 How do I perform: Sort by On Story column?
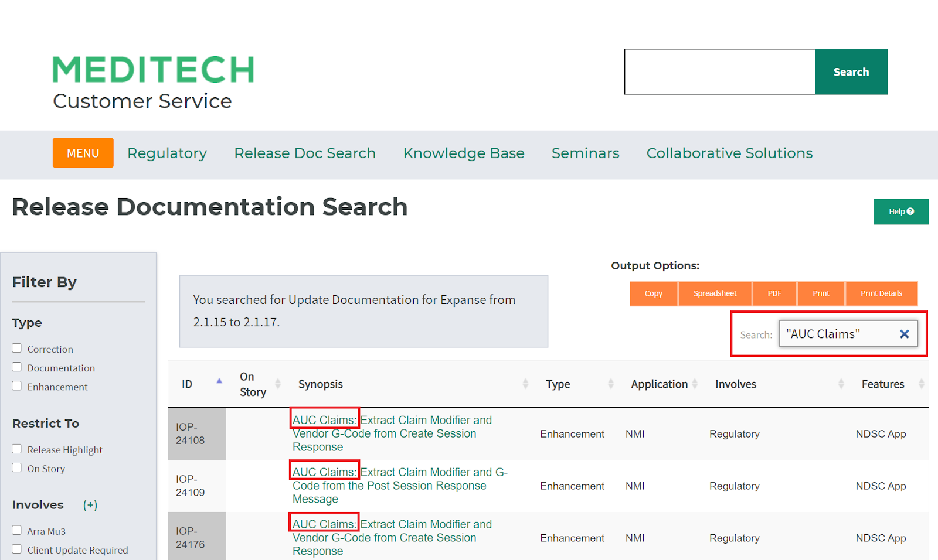coord(278,384)
